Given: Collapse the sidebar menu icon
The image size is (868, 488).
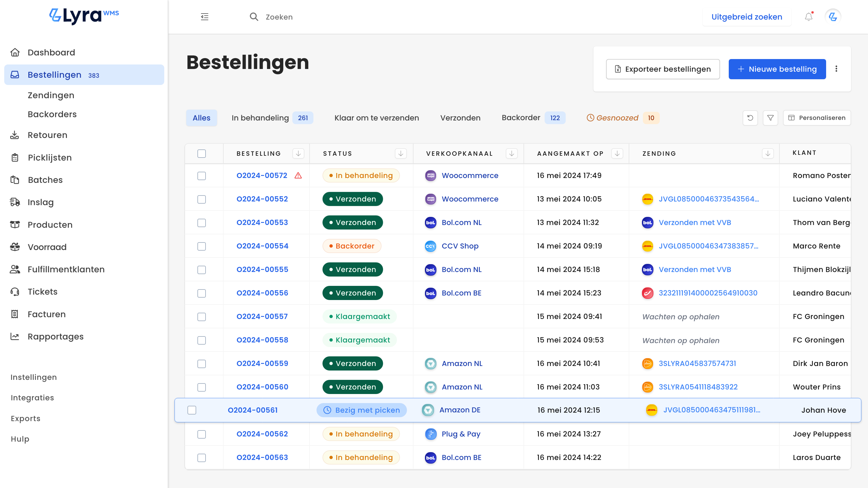Looking at the screenshot, I should (x=205, y=17).
